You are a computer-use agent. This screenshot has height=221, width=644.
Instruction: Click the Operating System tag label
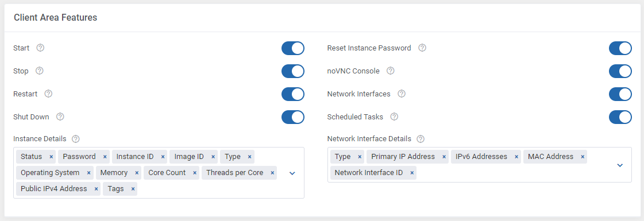[x=50, y=173]
